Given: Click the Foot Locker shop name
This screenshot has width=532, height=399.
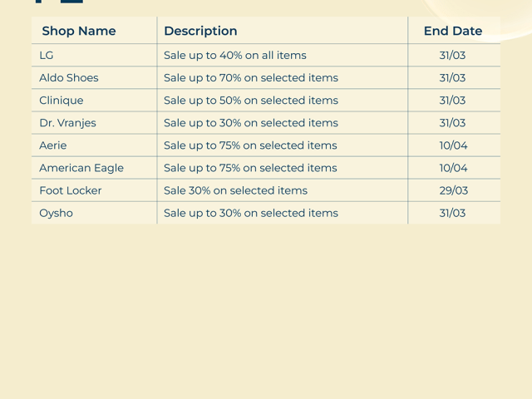Looking at the screenshot, I should [71, 190].
